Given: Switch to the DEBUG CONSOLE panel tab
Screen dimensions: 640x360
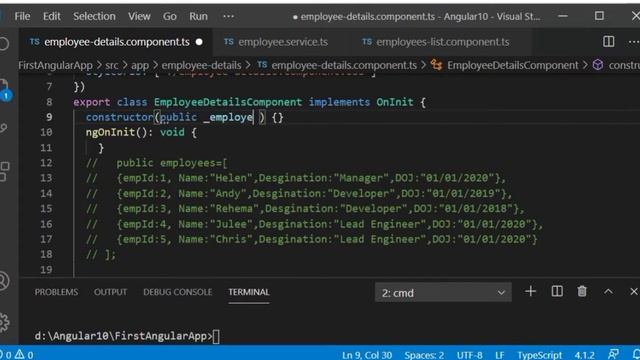Looking at the screenshot, I should click(178, 292).
